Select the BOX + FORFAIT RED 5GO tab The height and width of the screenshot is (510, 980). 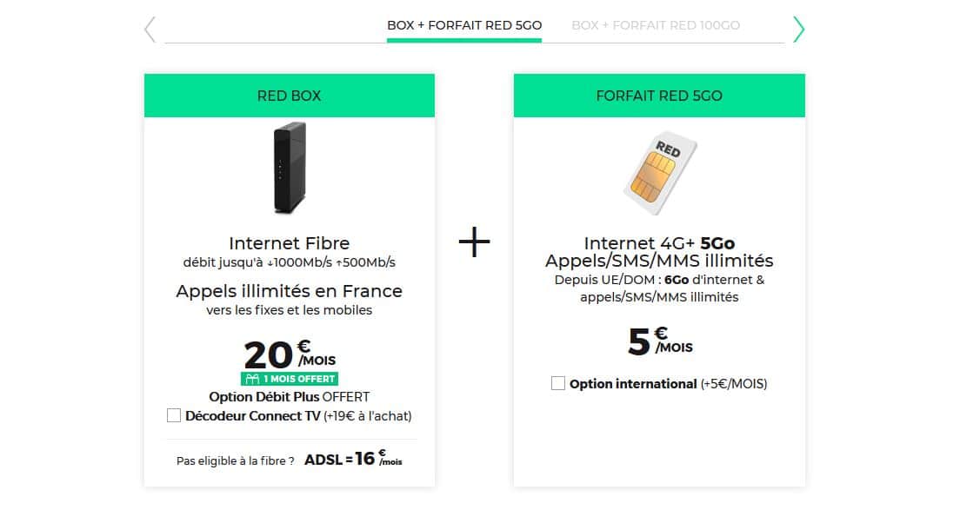(x=464, y=25)
